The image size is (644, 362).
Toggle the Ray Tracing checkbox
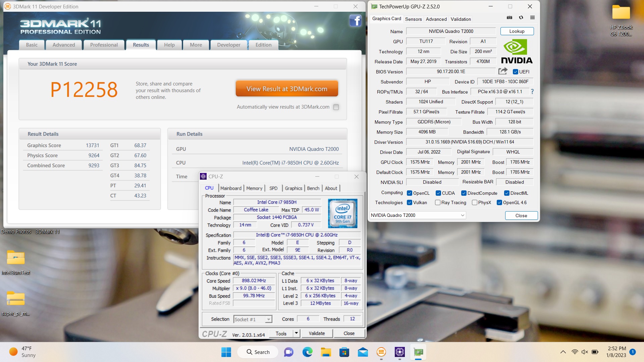point(438,202)
